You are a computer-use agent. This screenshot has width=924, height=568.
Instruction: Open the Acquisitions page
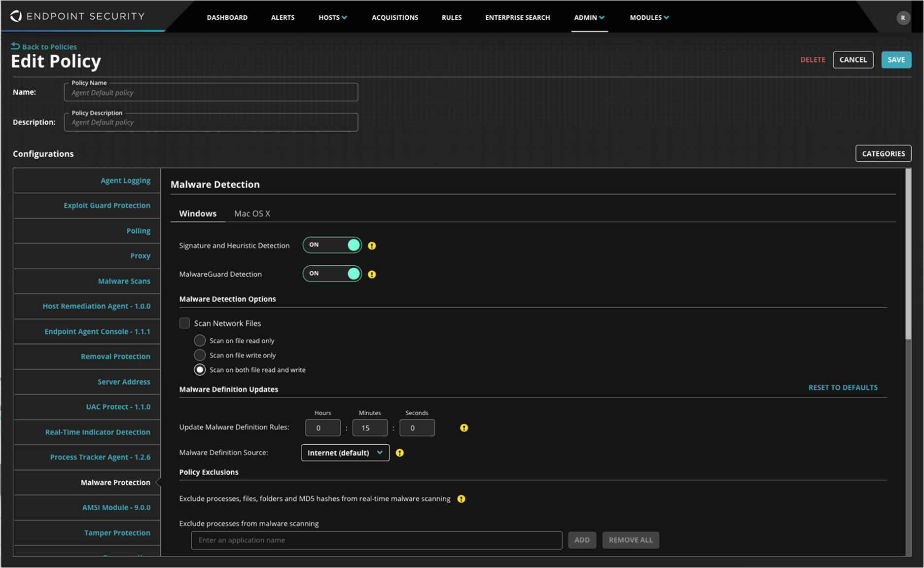[395, 17]
